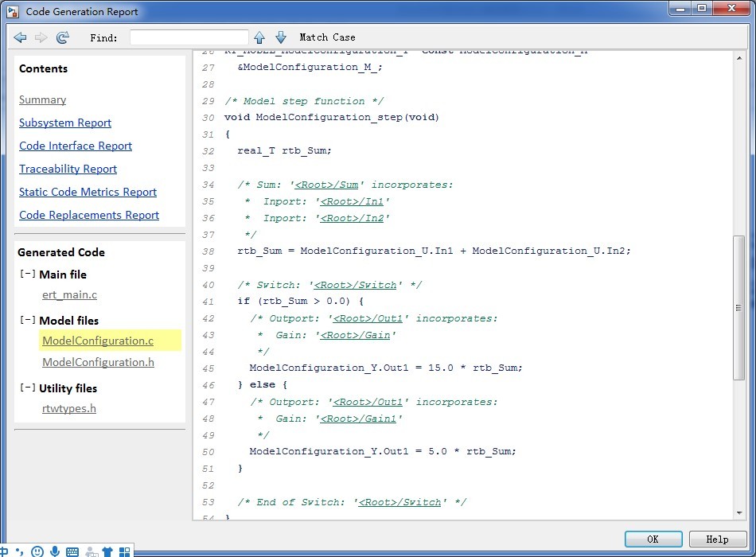Click the IME emoji smiley icon

(x=37, y=551)
